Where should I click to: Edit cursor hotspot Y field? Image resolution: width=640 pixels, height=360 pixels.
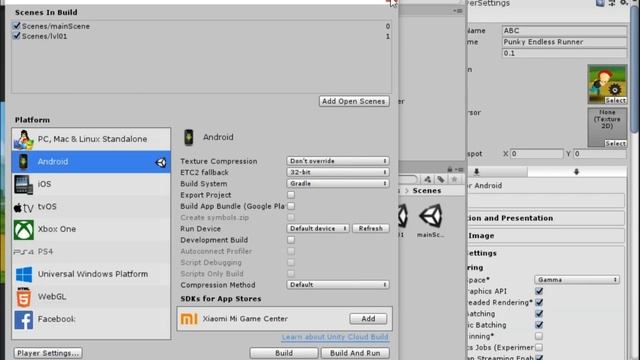click(600, 154)
